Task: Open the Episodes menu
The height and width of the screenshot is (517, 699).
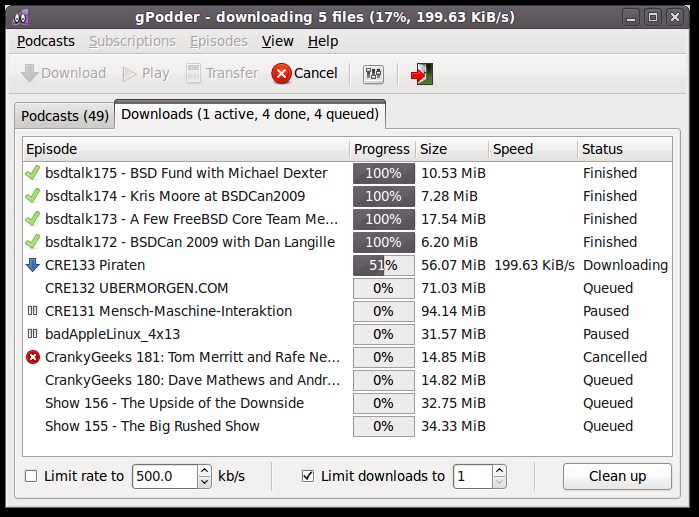Action: click(x=218, y=41)
